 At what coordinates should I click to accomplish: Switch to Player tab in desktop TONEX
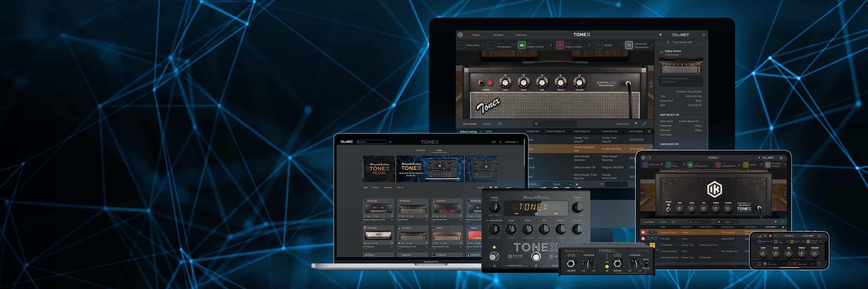(476, 35)
